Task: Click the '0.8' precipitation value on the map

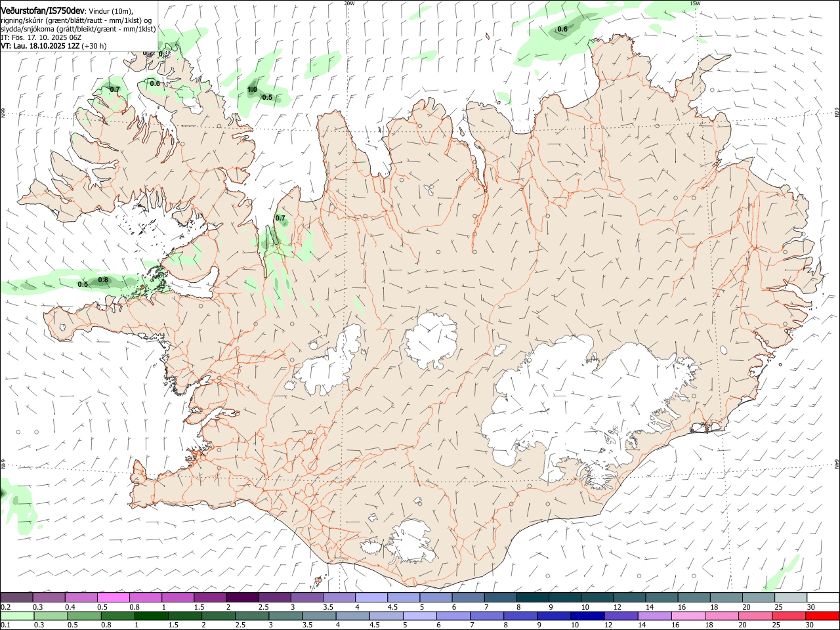Action: click(103, 280)
